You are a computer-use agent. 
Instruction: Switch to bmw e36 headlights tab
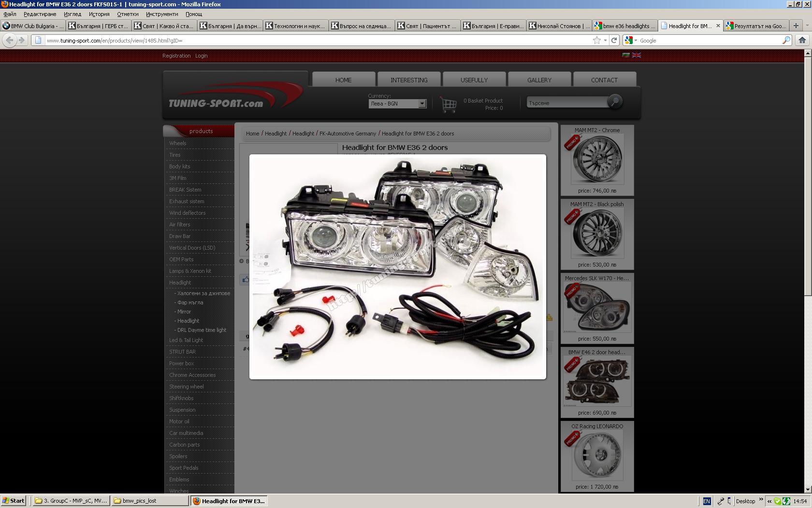point(625,26)
